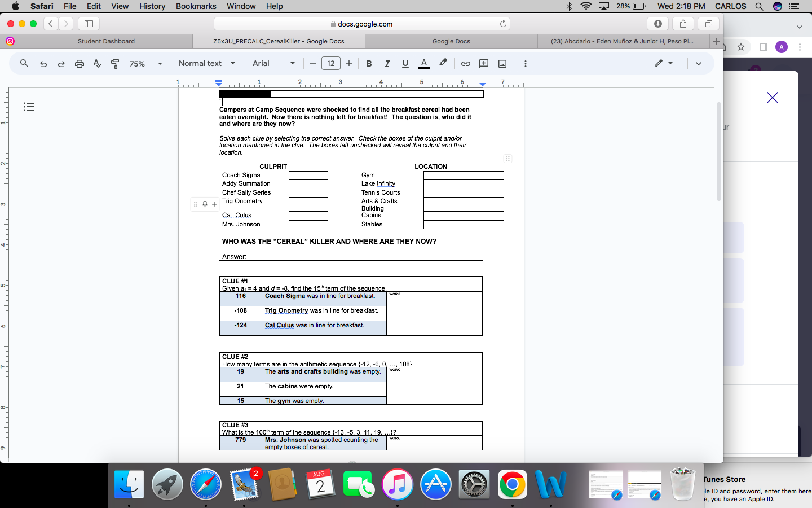Go forward in Safari

pos(66,24)
